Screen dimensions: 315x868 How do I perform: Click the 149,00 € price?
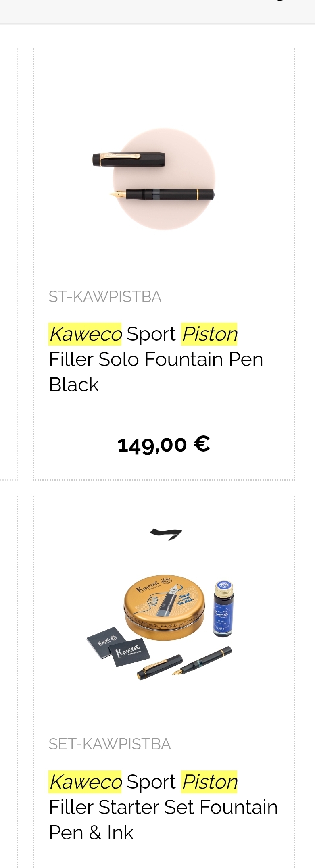[164, 445]
